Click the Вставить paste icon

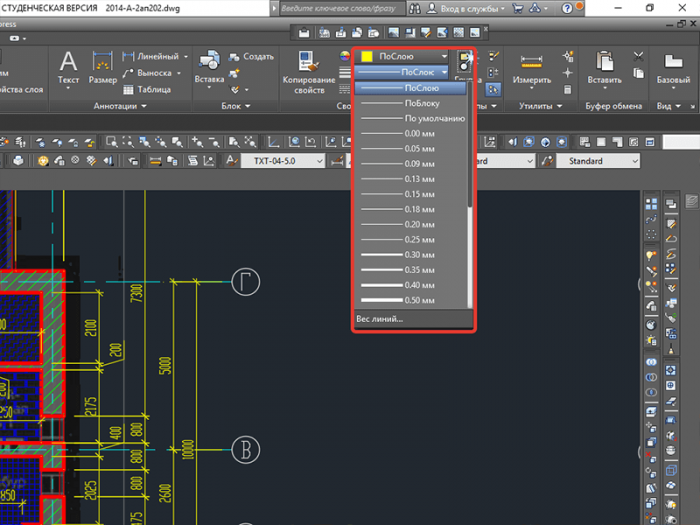(x=604, y=61)
